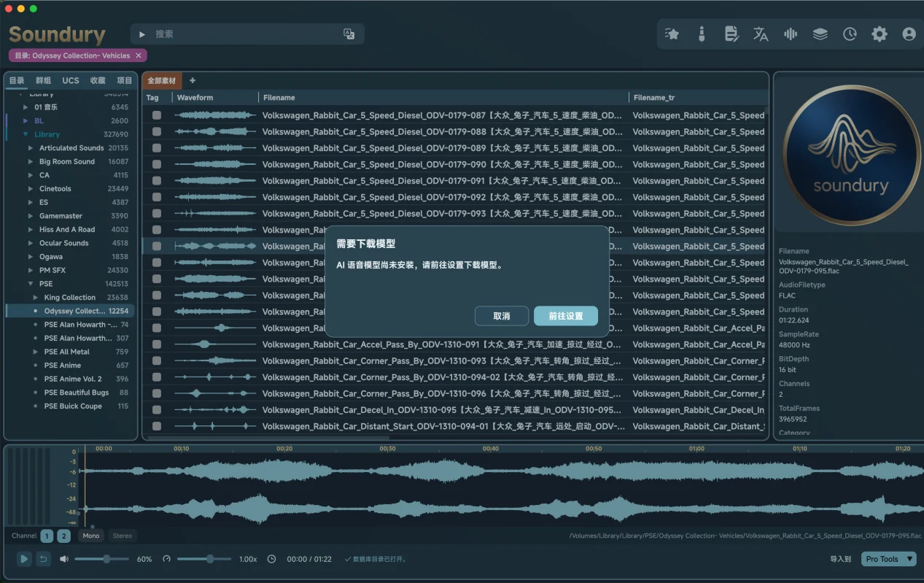Click the 00:30 mark on the timeline ruler
924x583 pixels.
click(x=387, y=449)
